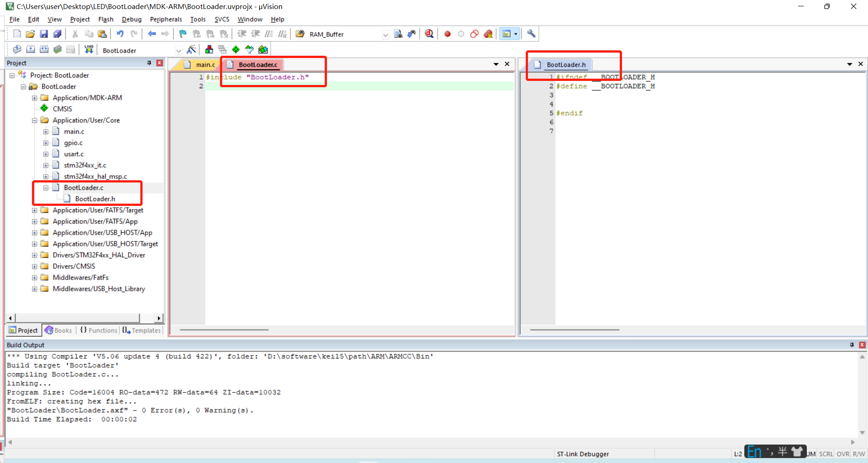Build the BootLoader target
868x463 pixels.
tap(31, 49)
